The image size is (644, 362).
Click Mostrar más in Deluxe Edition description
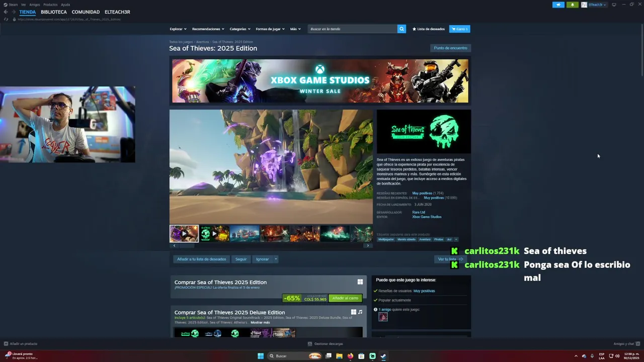260,323
